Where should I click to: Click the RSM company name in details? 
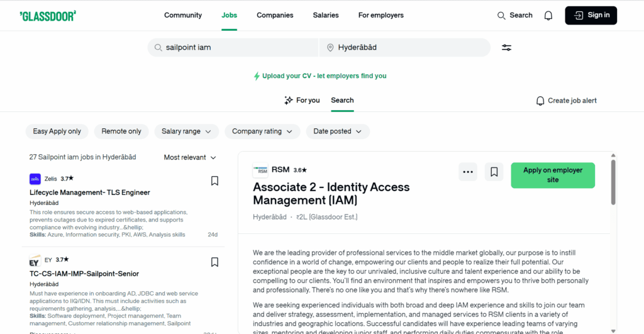(280, 170)
